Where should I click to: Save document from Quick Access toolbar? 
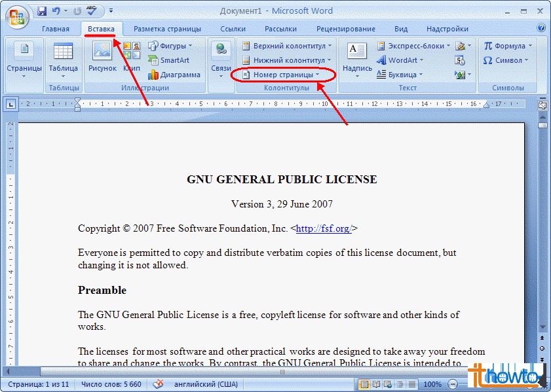(x=42, y=11)
